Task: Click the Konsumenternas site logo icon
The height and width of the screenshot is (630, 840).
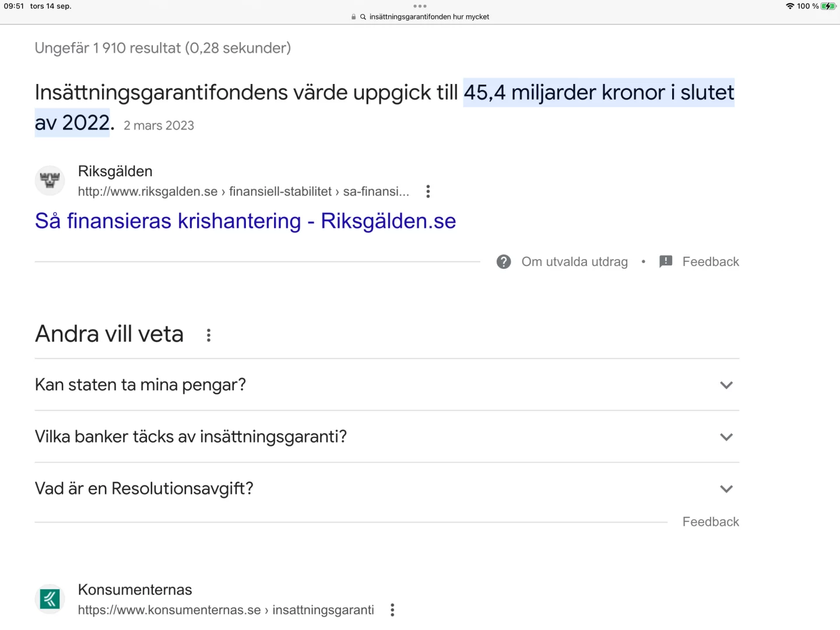Action: (x=50, y=598)
